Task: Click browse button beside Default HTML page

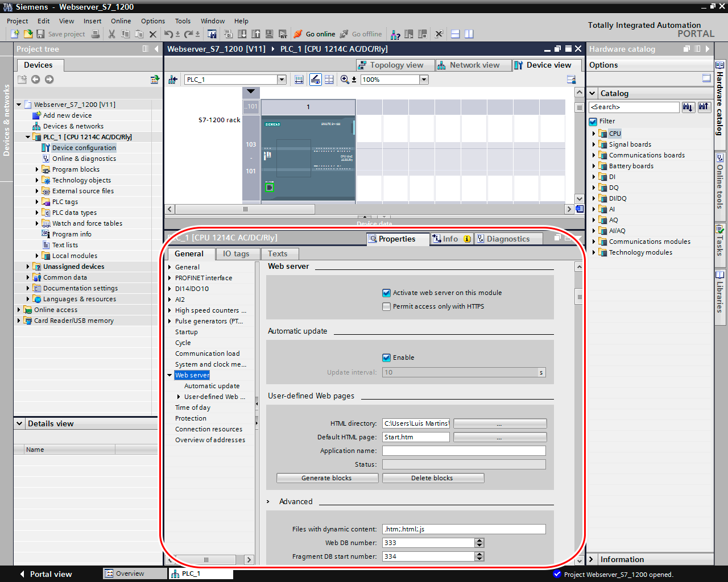Action: click(x=500, y=437)
